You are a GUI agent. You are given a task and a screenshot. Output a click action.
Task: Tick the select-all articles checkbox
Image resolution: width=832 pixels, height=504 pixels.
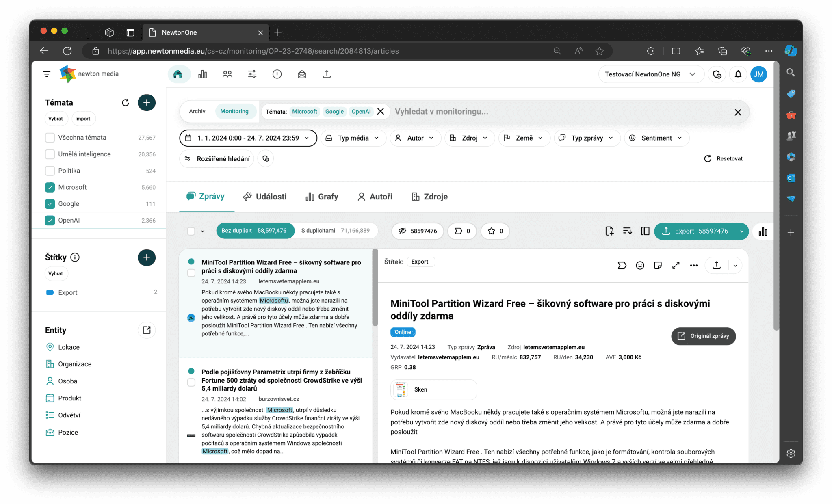point(191,231)
